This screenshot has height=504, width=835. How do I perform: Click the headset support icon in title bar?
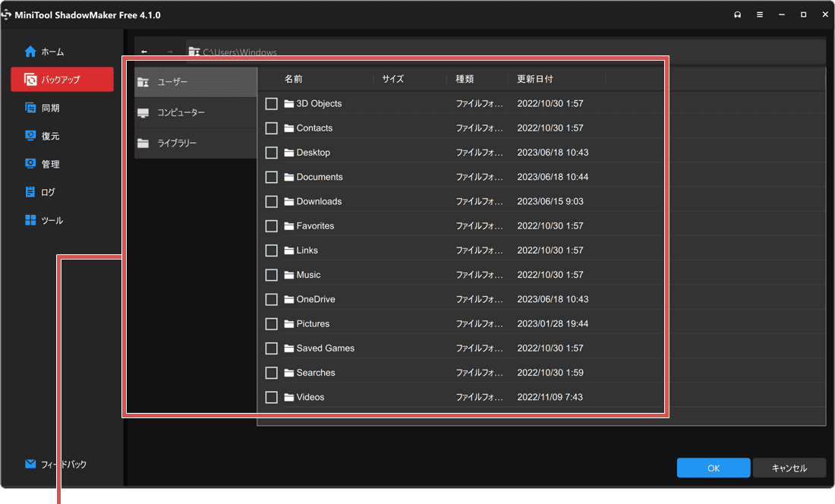(737, 14)
